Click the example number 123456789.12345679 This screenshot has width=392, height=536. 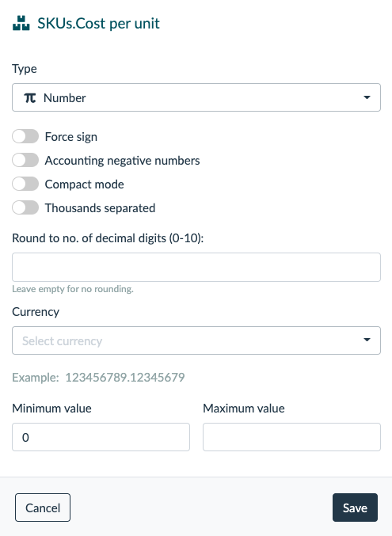[x=125, y=378]
